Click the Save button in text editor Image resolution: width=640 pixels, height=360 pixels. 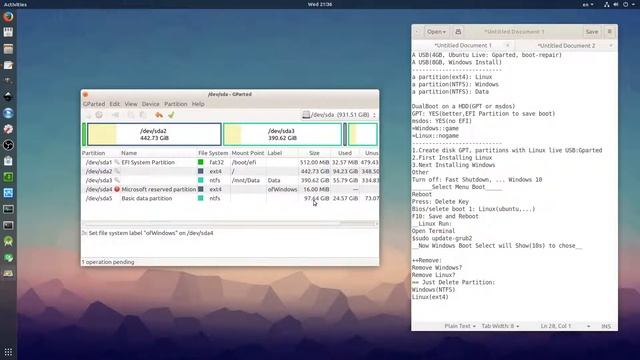(592, 32)
